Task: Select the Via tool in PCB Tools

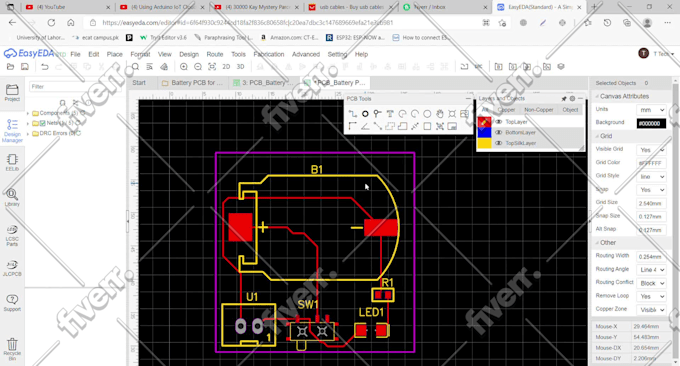Action: (x=377, y=114)
